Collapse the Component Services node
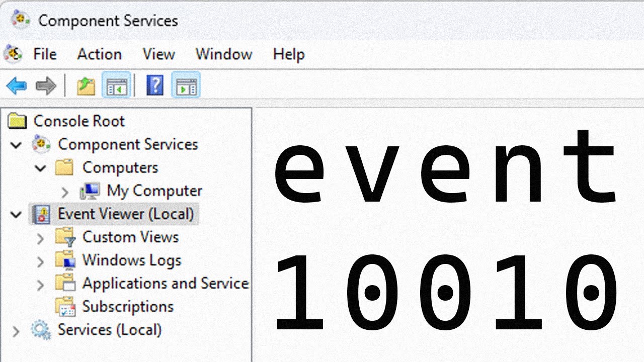The width and height of the screenshot is (644, 362). 17,145
